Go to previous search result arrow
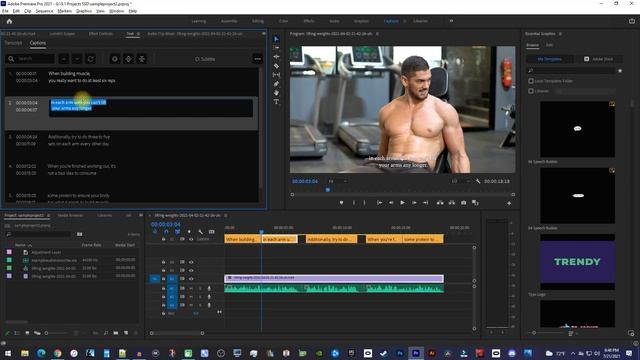 coord(63,59)
